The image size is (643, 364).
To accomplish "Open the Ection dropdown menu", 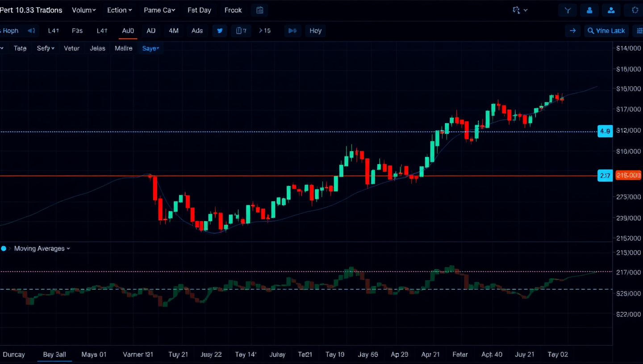I will click(x=119, y=10).
